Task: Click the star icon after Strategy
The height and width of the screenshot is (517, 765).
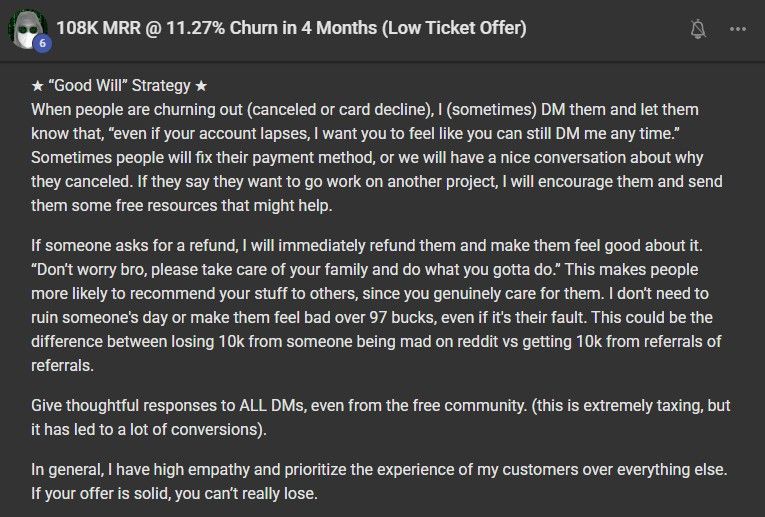Action: point(201,86)
